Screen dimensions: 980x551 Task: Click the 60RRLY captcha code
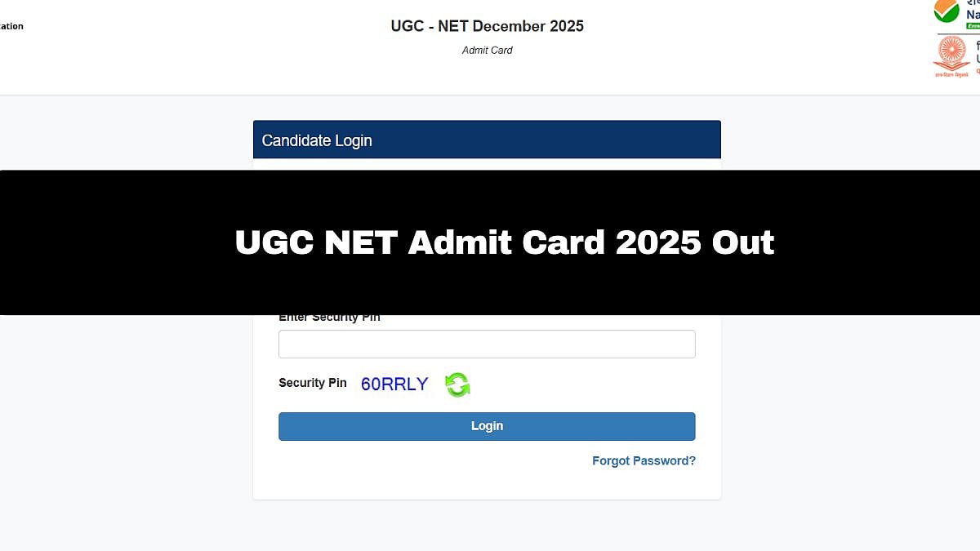[x=394, y=384]
